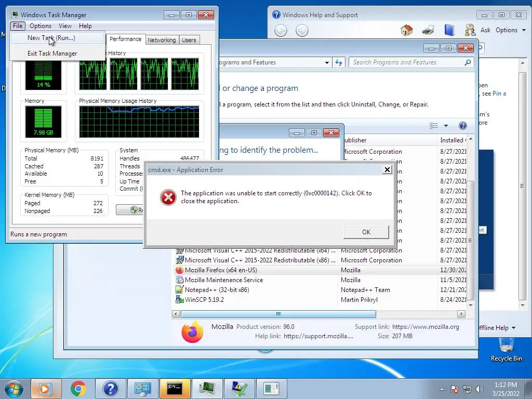The width and height of the screenshot is (532, 399).
Task: Switch to the Networking tab
Action: click(x=162, y=40)
